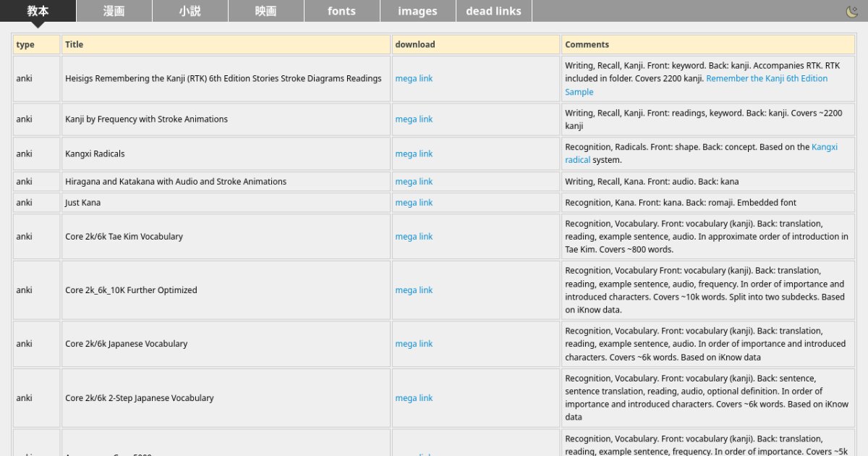Follow the Kangxi radical system link
Viewport: 868px width, 456px height.
(x=824, y=147)
